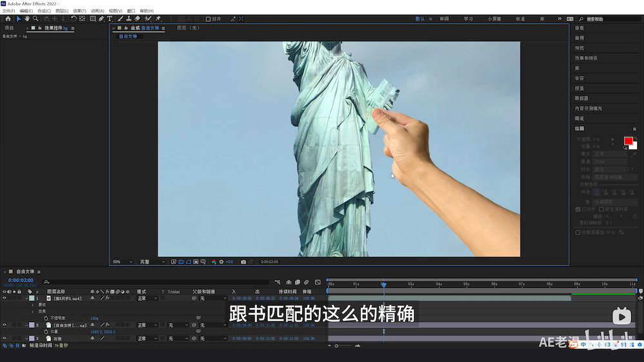Image resolution: width=644 pixels, height=362 pixels.
Task: Open the 文件(F) menu
Action: (8, 11)
